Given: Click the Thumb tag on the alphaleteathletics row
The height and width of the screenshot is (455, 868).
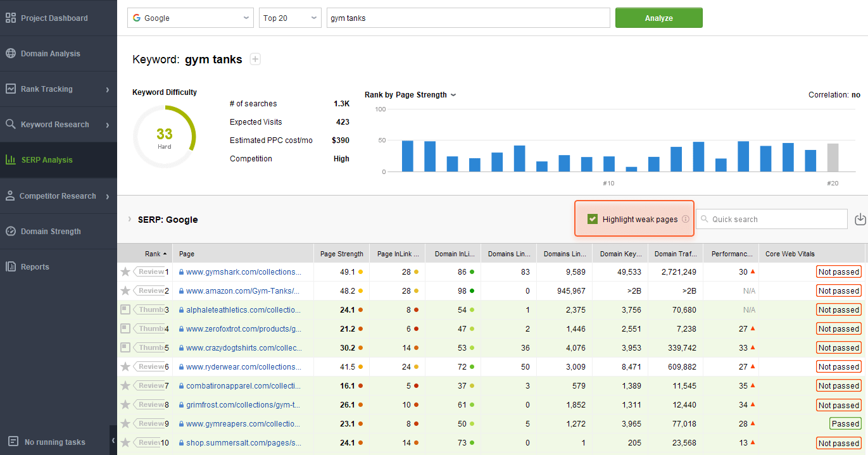Looking at the screenshot, I should pyautogui.click(x=149, y=309).
